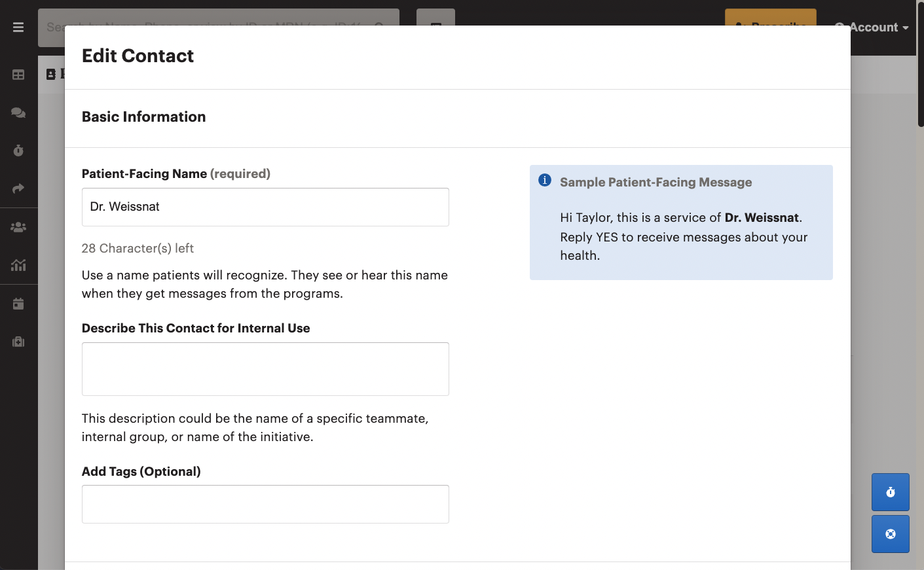
Task: Open the calendar icon in the sidebar
Action: coord(18,304)
